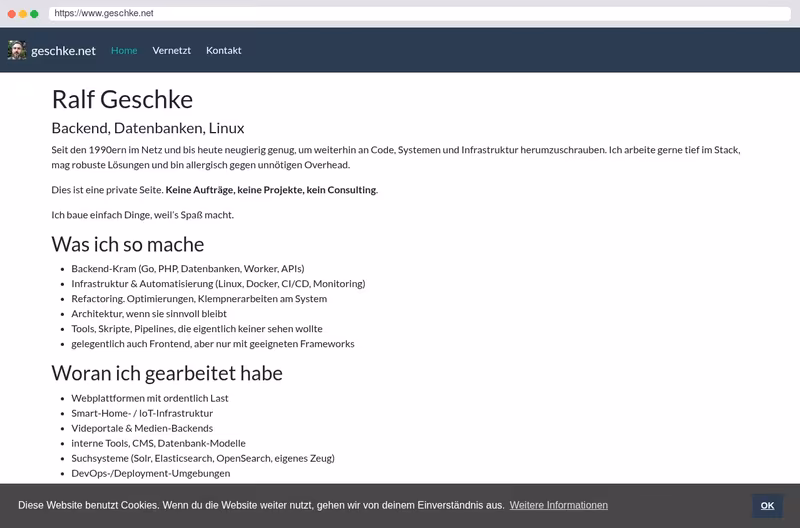
Task: Click the gelegentlich auch Frontend list item
Action: 213,344
